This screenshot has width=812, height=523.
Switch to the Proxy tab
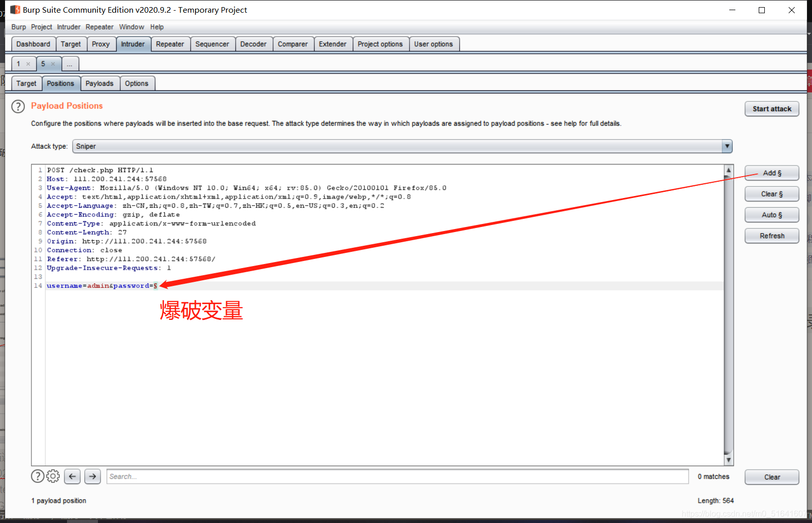tap(101, 44)
